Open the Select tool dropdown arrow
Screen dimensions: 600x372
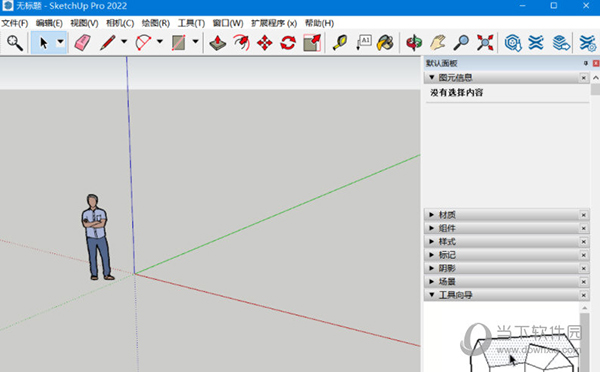(x=60, y=41)
